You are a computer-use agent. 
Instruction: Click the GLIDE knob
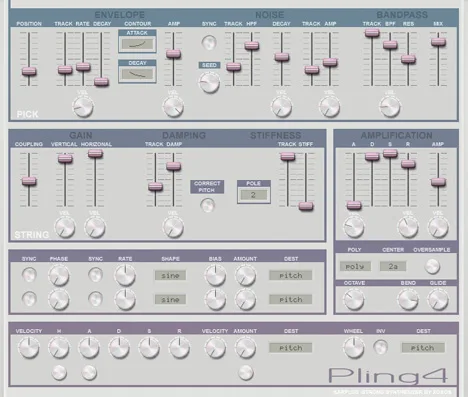[x=438, y=299]
